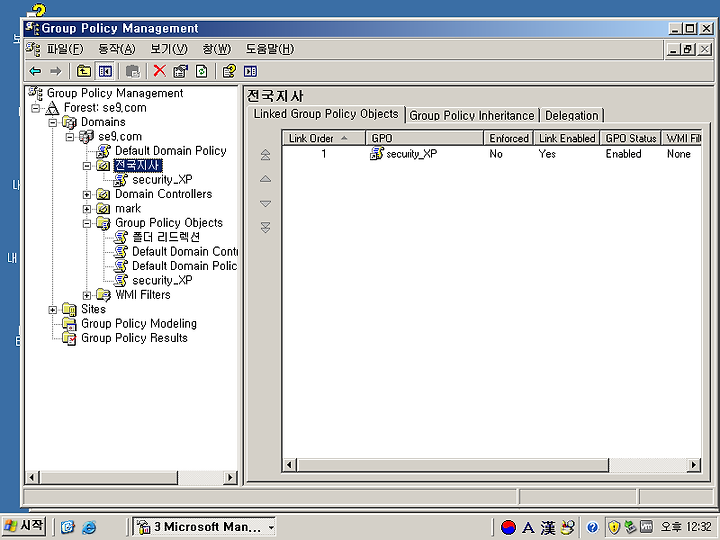The width and height of the screenshot is (720, 540).
Task: Expand the Sites node
Action: pyautogui.click(x=53, y=310)
